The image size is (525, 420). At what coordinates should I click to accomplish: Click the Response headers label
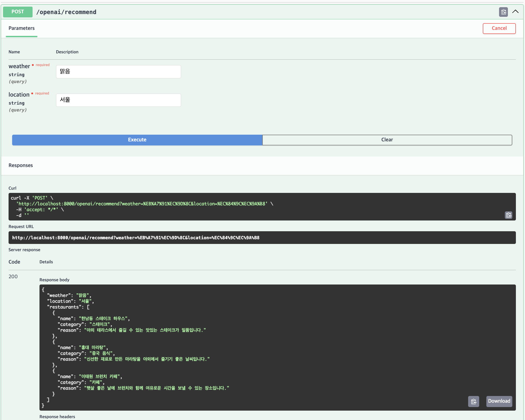[x=57, y=417]
